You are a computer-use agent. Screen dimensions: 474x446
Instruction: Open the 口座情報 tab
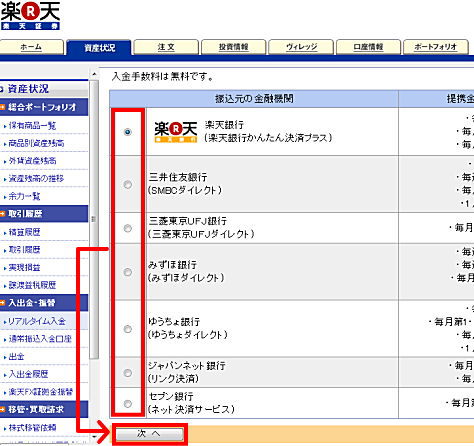click(368, 47)
